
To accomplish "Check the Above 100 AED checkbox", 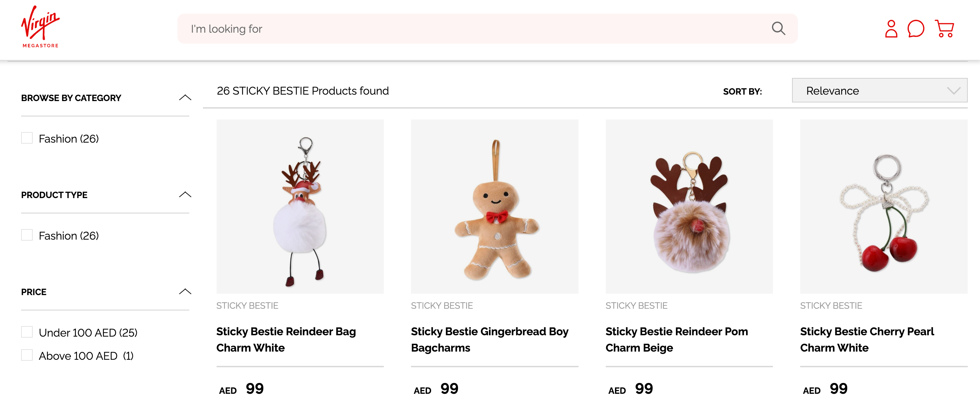I will pos(27,355).
